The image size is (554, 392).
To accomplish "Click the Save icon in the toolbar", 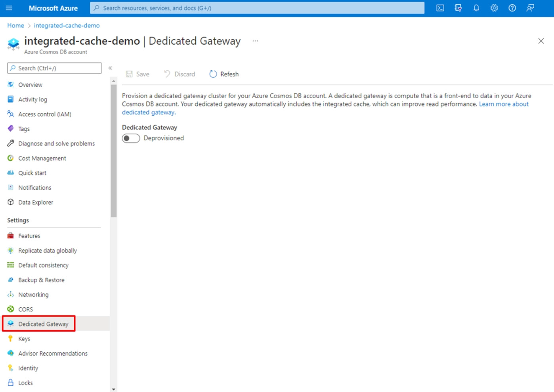I will (129, 74).
